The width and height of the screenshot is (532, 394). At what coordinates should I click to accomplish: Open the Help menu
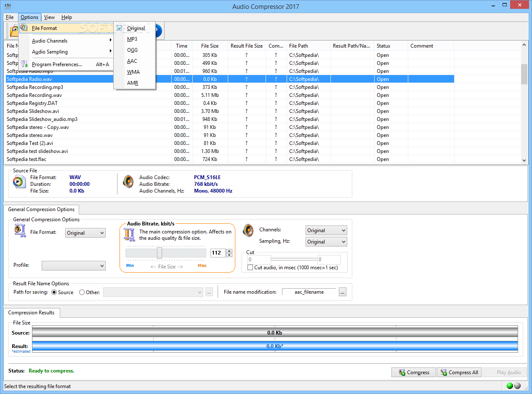(66, 17)
